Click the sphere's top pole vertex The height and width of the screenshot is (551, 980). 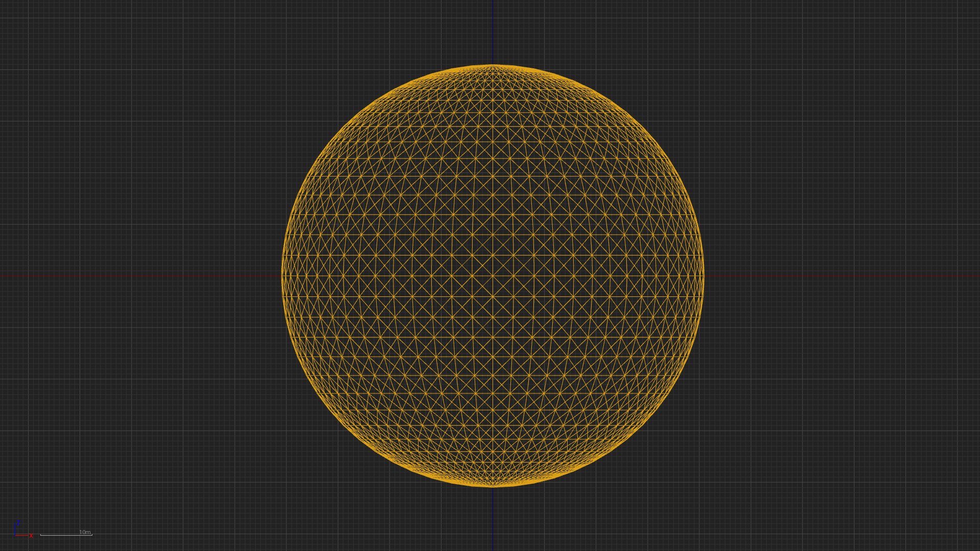pos(493,65)
